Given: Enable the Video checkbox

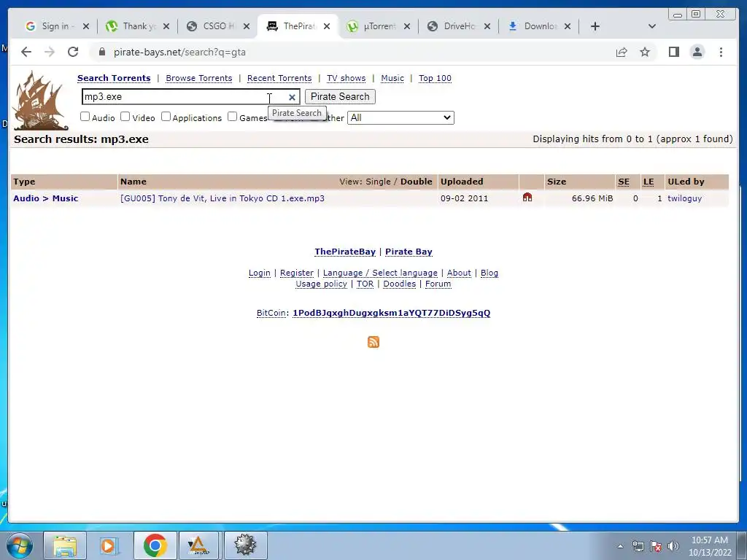Looking at the screenshot, I should [x=125, y=117].
